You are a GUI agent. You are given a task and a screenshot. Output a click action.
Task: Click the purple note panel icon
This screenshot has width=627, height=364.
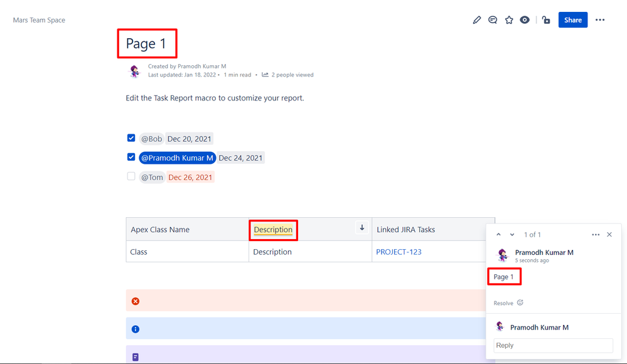[136, 357]
